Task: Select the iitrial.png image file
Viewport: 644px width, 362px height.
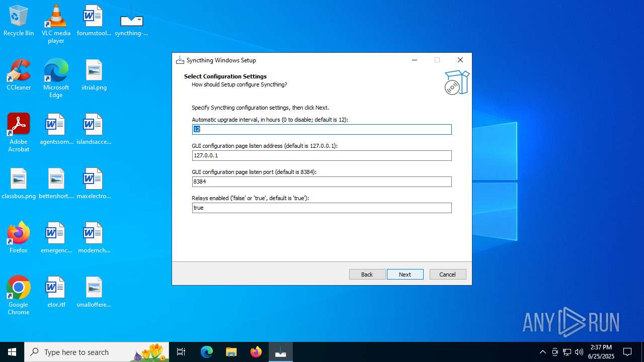Action: pyautogui.click(x=94, y=75)
